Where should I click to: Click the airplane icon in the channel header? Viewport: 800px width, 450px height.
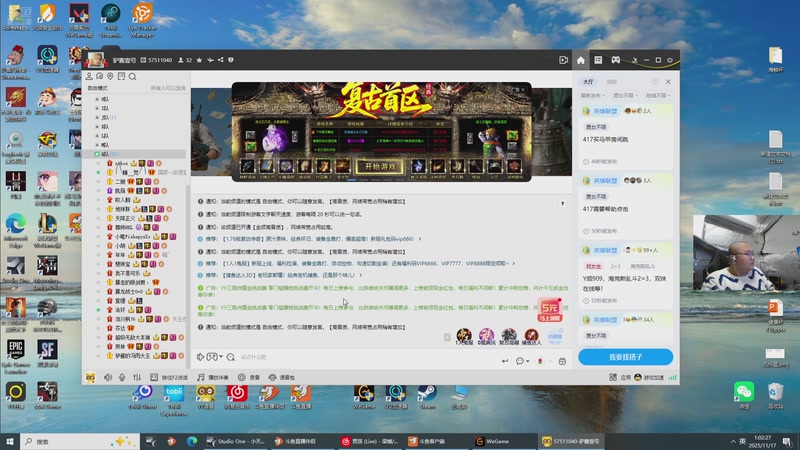point(210,60)
